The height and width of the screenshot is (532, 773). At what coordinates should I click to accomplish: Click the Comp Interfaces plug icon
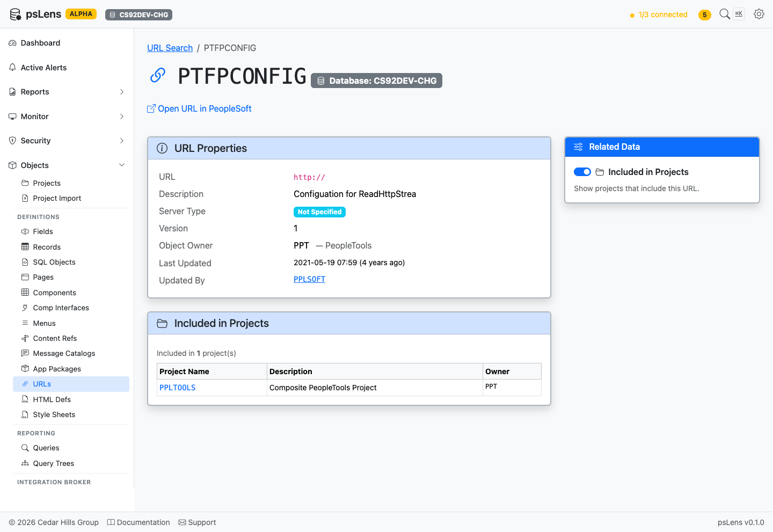[25, 308]
